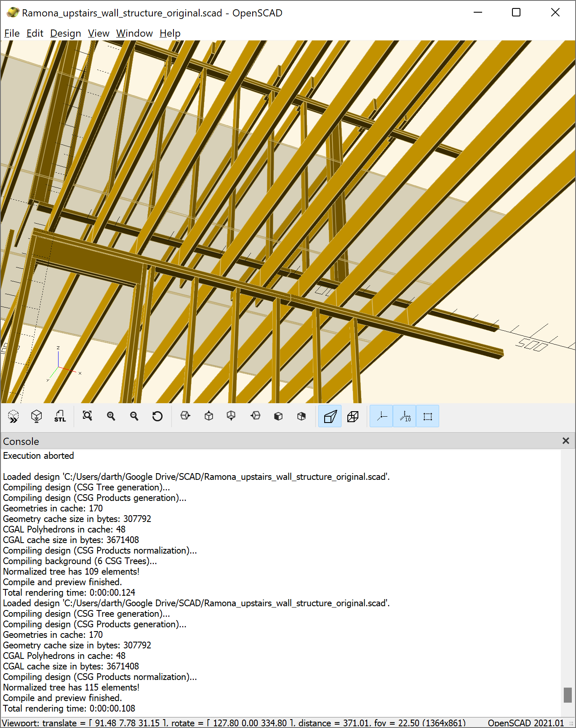
Task: Maximize the OpenSCAD window
Action: click(x=516, y=13)
